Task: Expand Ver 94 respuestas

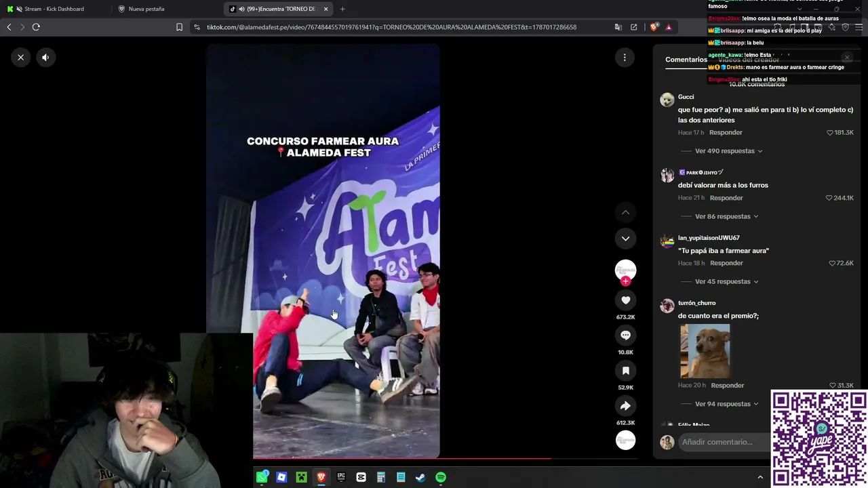Action: (x=726, y=404)
